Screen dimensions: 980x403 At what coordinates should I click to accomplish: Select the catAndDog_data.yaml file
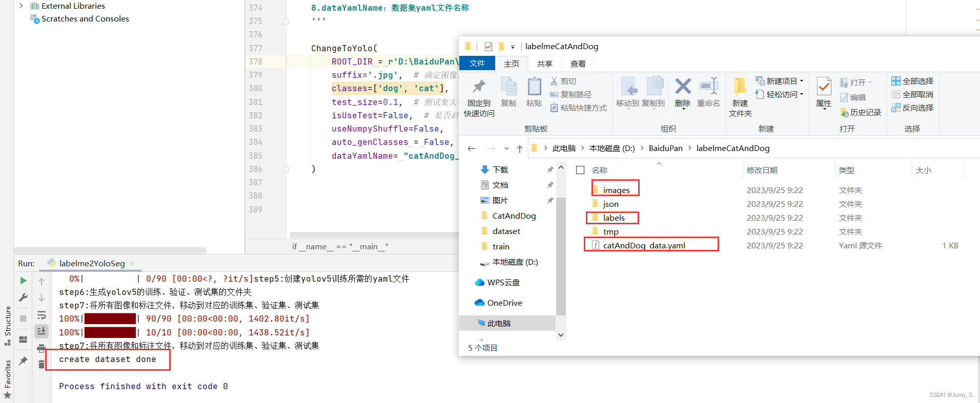coord(644,245)
